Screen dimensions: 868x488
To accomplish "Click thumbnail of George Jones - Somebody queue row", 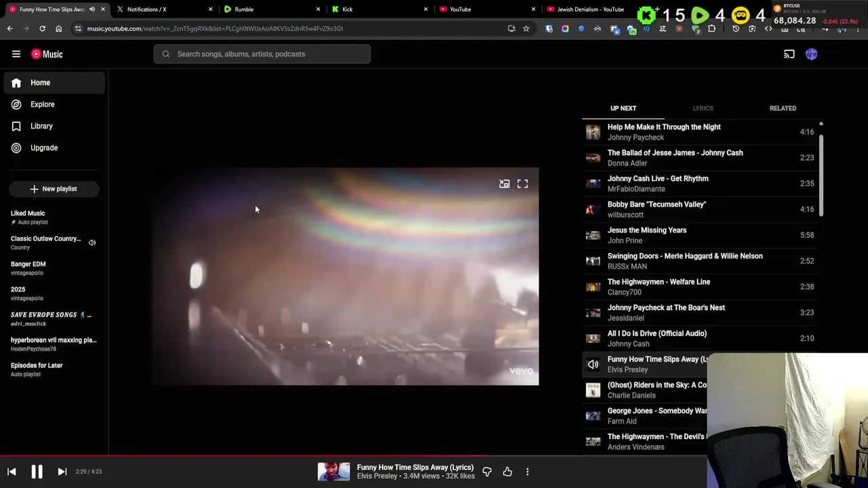I will click(593, 416).
